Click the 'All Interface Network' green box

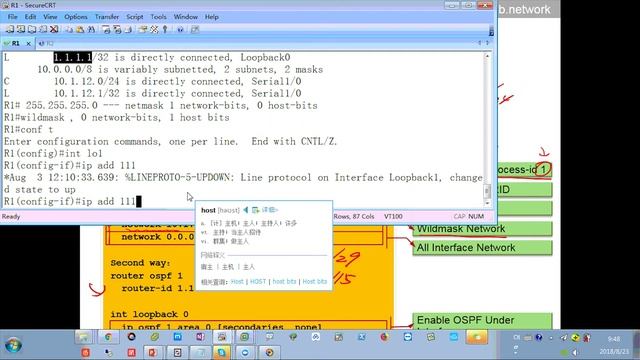pyautogui.click(x=482, y=248)
